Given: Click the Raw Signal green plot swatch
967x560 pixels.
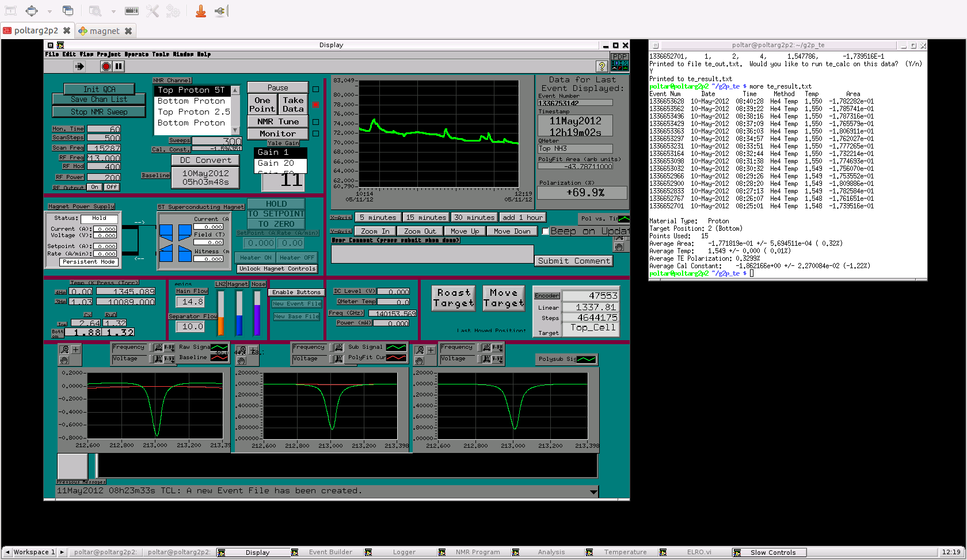Looking at the screenshot, I should [x=219, y=348].
